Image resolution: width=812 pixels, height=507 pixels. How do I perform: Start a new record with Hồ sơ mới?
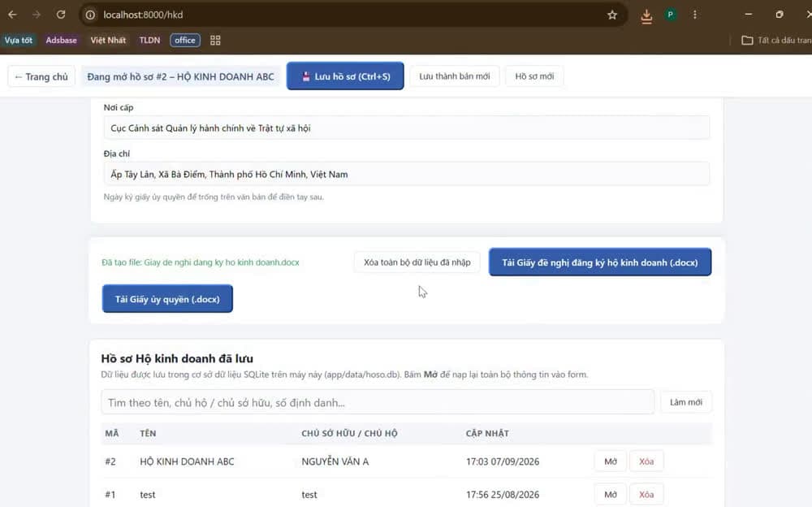point(534,76)
